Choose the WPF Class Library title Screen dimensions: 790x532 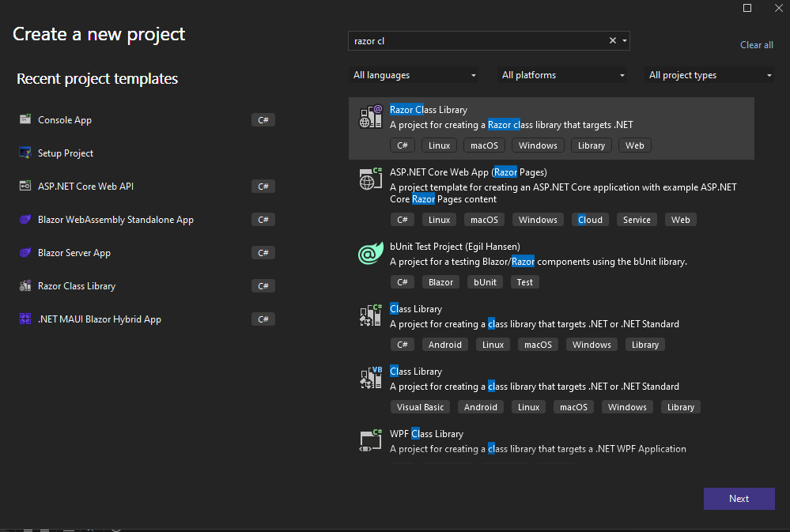tap(426, 434)
